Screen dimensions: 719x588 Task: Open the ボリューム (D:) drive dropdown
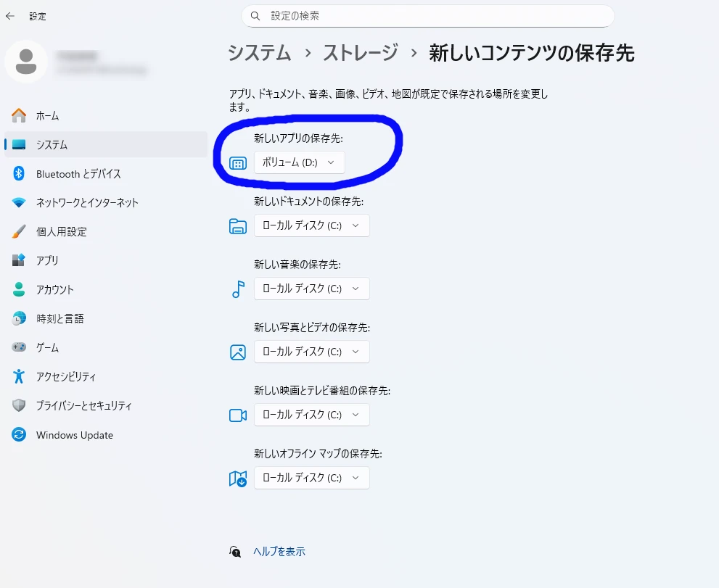299,162
